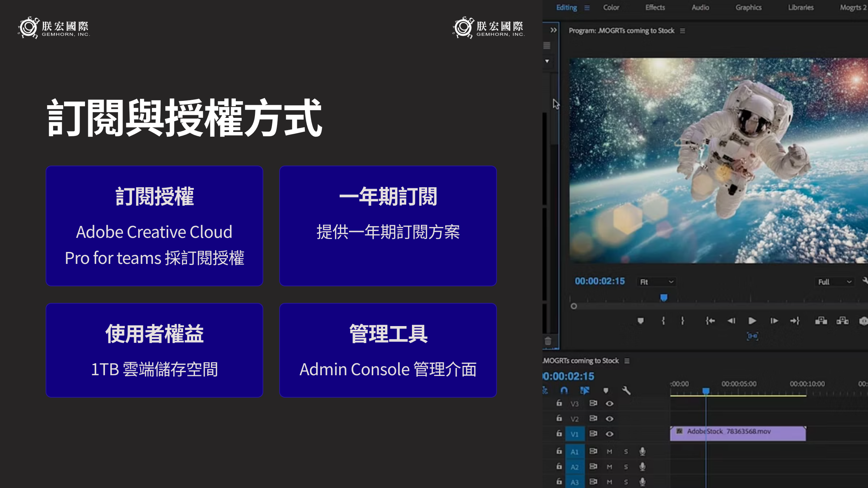868x488 pixels.
Task: Click the Step Forward 1 Frame icon
Action: point(774,321)
